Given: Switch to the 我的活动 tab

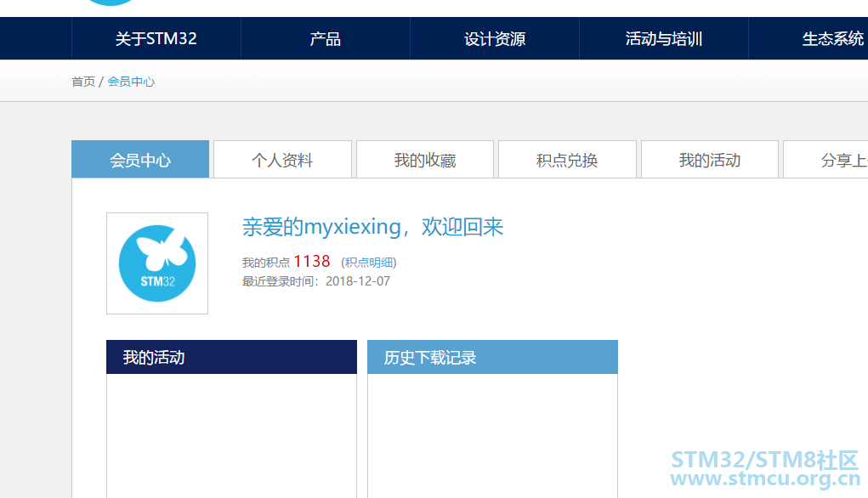Looking at the screenshot, I should pyautogui.click(x=710, y=160).
